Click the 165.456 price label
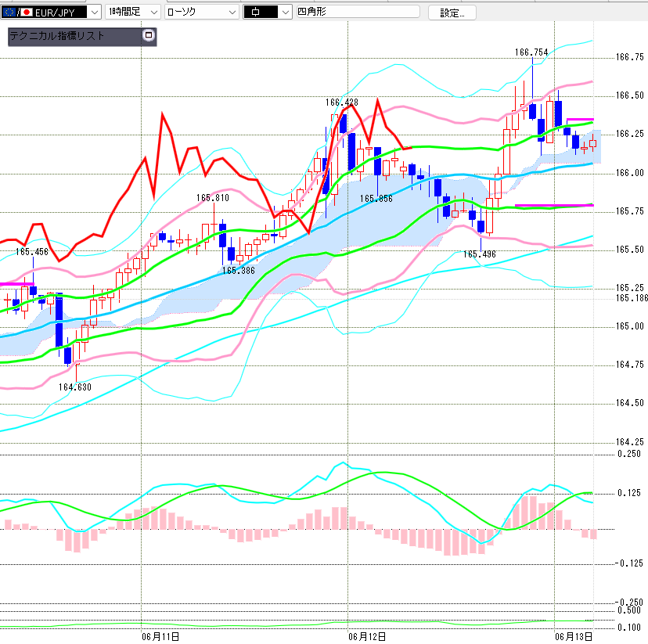 (x=32, y=251)
